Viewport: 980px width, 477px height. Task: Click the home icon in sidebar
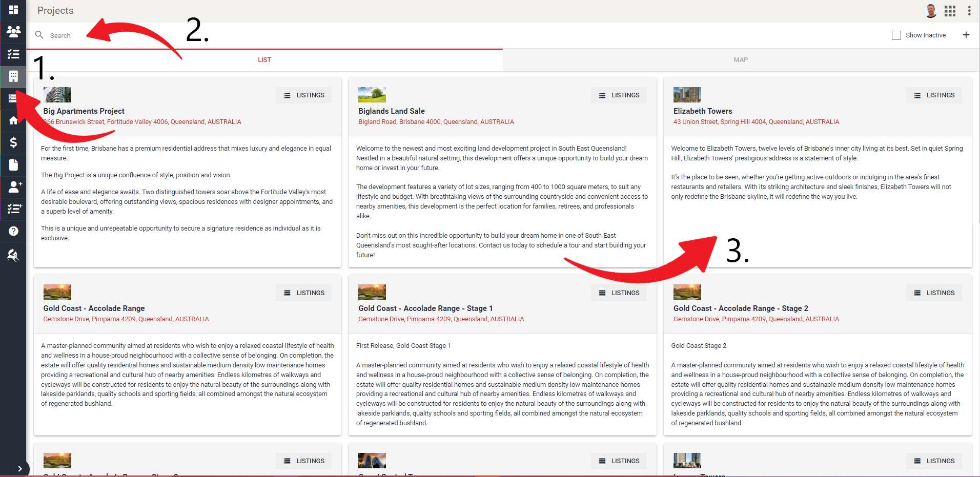coord(13,120)
